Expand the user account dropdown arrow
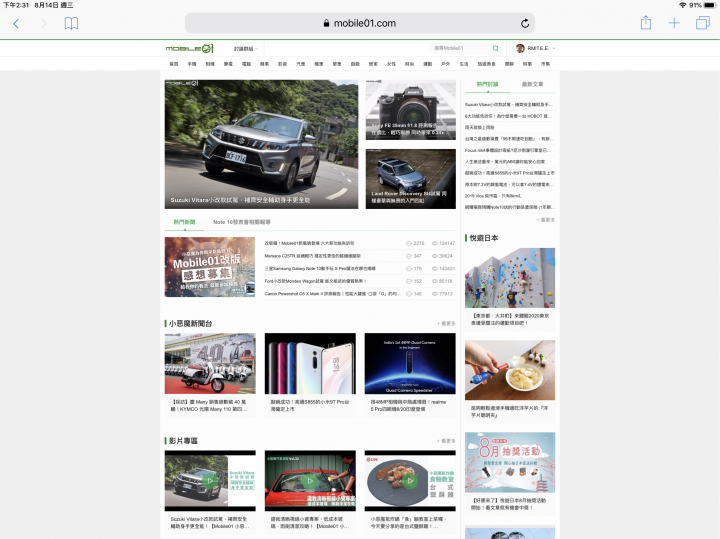 [554, 48]
